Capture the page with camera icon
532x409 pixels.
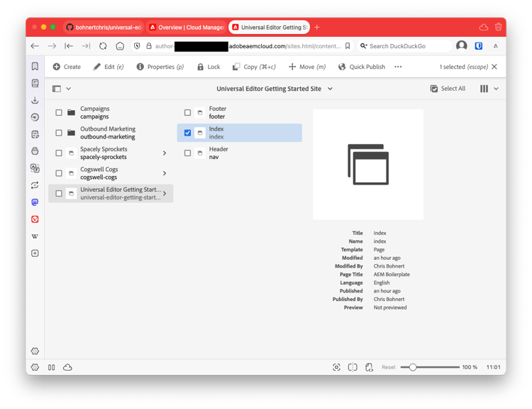click(336, 367)
